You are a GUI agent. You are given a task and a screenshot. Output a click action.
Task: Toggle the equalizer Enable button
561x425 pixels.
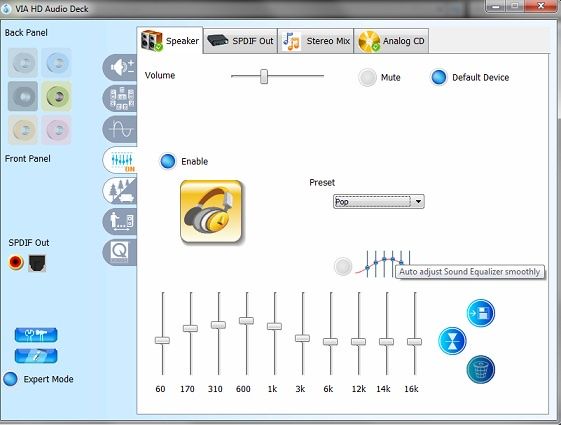coord(168,161)
